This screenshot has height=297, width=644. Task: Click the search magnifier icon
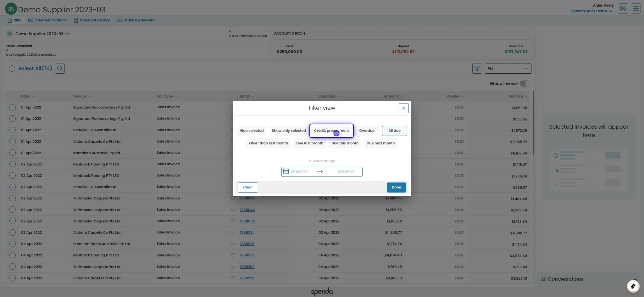(60, 68)
